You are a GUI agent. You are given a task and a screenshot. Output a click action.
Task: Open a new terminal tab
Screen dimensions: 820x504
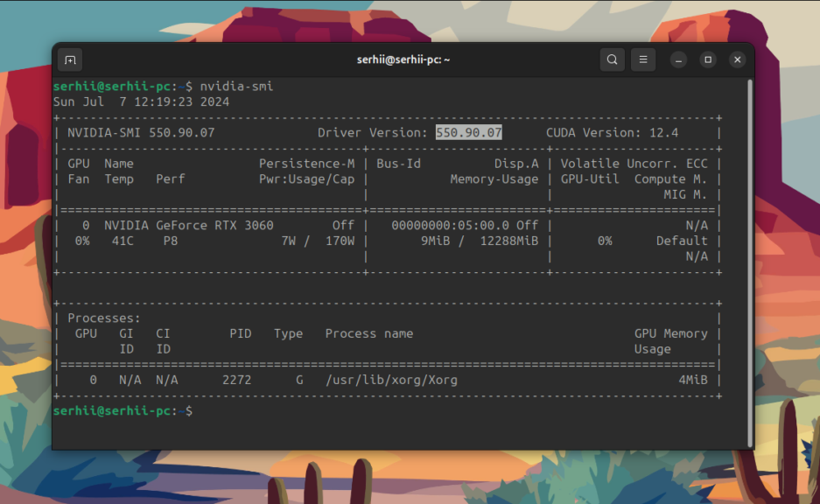coord(70,60)
